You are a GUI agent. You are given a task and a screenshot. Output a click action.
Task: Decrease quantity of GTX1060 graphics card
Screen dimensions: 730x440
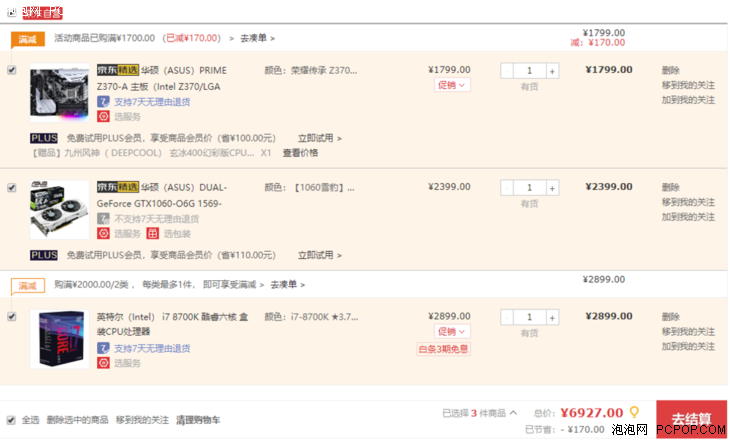pos(507,188)
